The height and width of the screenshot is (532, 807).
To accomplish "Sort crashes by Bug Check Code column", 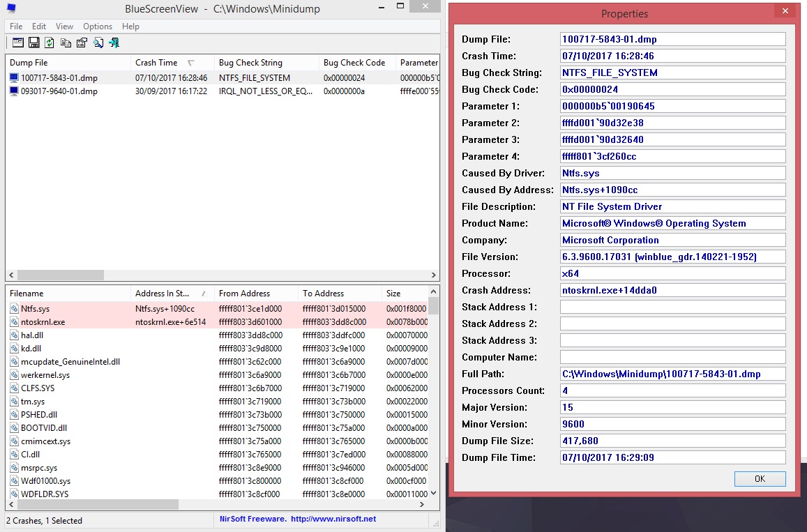I will tap(358, 63).
